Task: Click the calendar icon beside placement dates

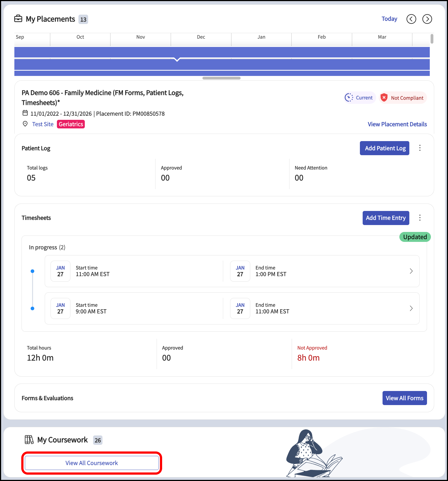Action: click(25, 113)
